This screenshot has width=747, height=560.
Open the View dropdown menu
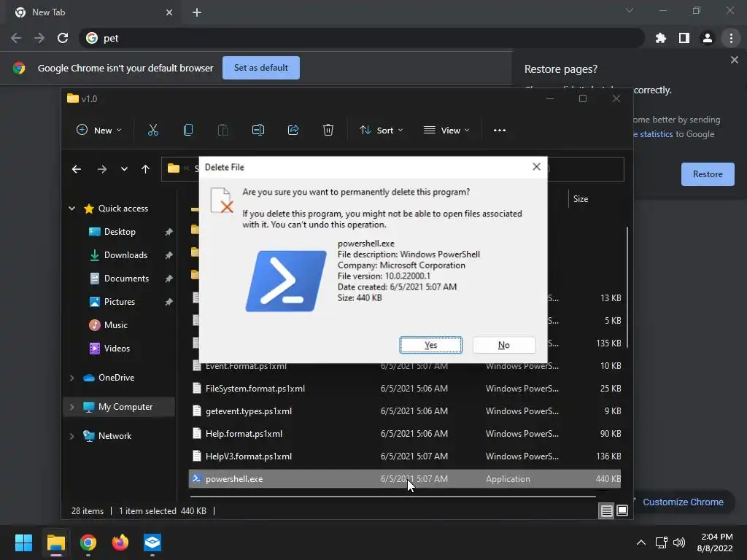pos(446,130)
